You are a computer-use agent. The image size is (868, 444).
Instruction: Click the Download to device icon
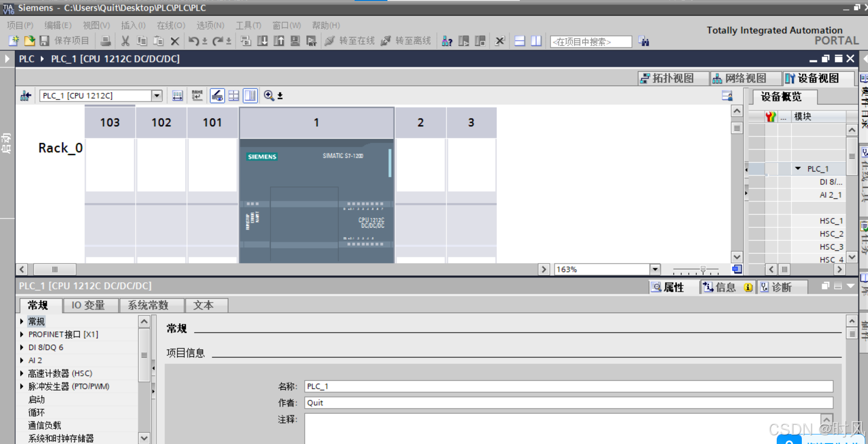coord(262,41)
